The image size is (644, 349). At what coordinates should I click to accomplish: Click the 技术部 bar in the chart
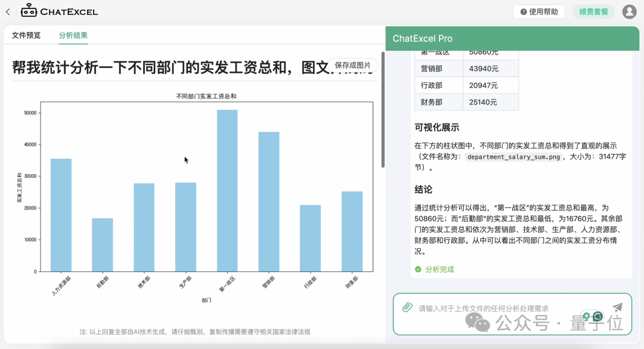click(144, 227)
